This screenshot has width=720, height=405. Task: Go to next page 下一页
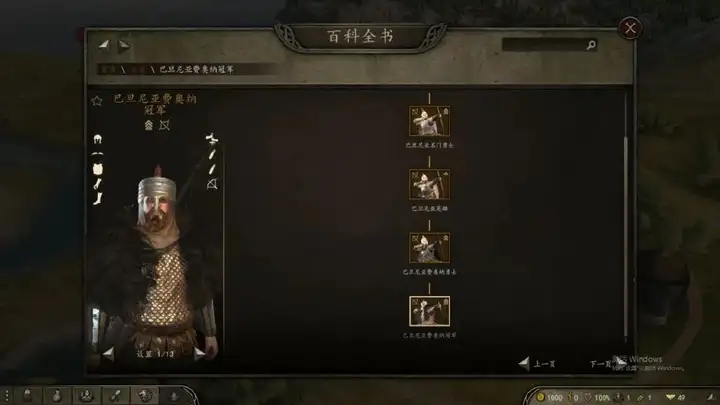[x=607, y=364]
